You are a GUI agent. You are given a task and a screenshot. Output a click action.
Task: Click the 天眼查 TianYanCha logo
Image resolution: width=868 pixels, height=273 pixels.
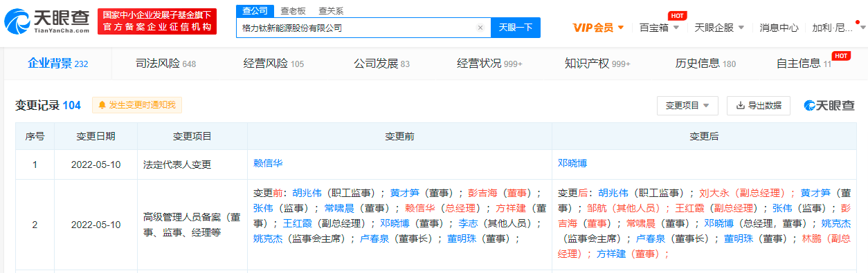[x=47, y=21]
